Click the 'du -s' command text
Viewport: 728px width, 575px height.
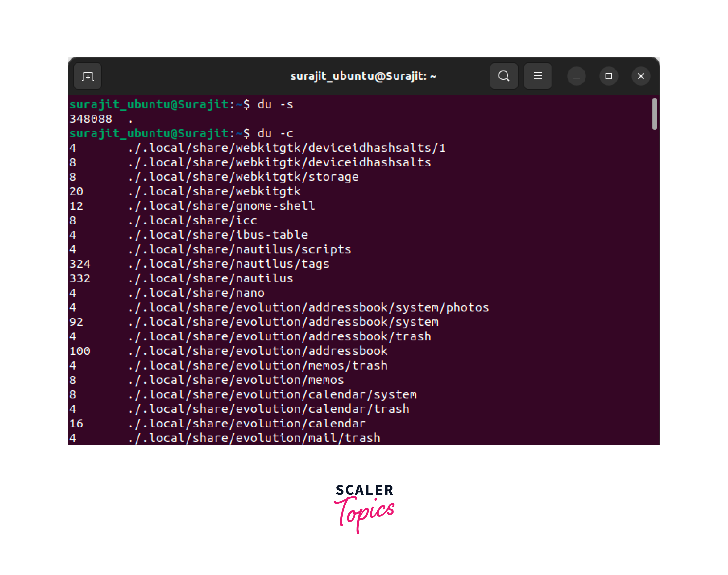pos(275,105)
